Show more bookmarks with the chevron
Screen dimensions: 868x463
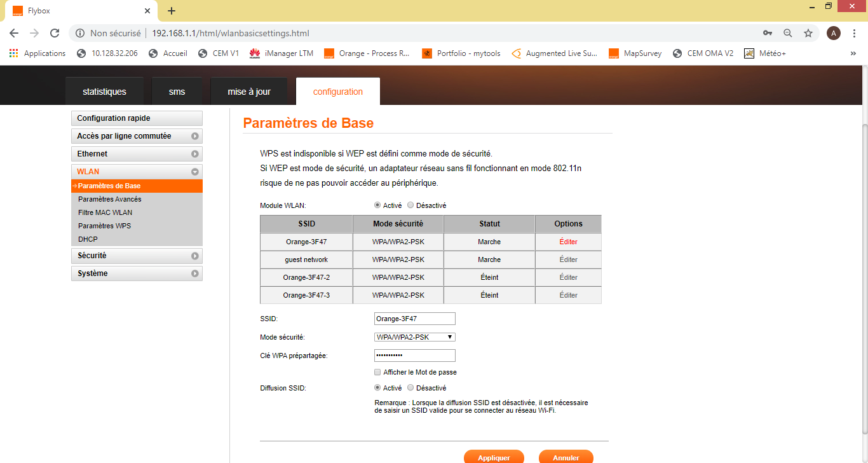[853, 53]
